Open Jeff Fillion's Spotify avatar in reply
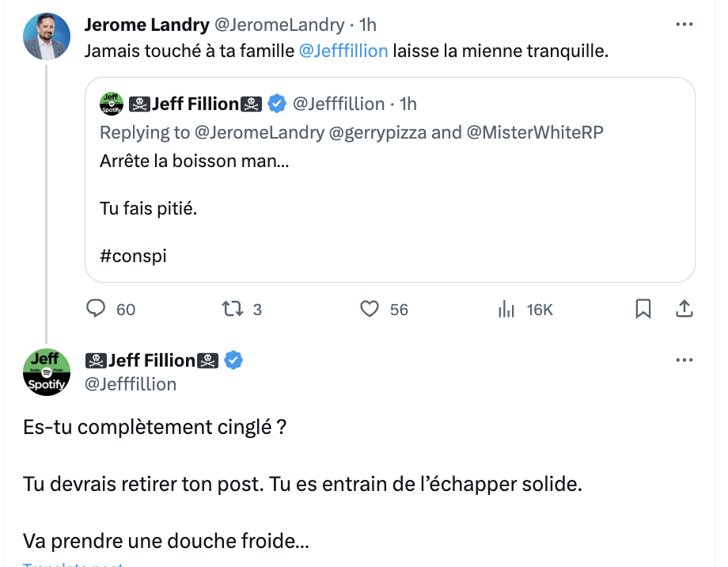This screenshot has height=567, width=728. coord(47,372)
